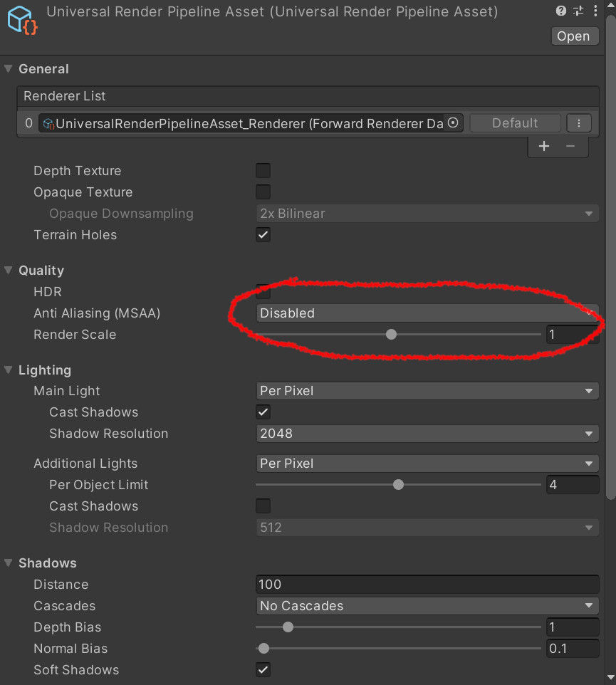
Task: Click the Depth Bias label
Action: [67, 627]
